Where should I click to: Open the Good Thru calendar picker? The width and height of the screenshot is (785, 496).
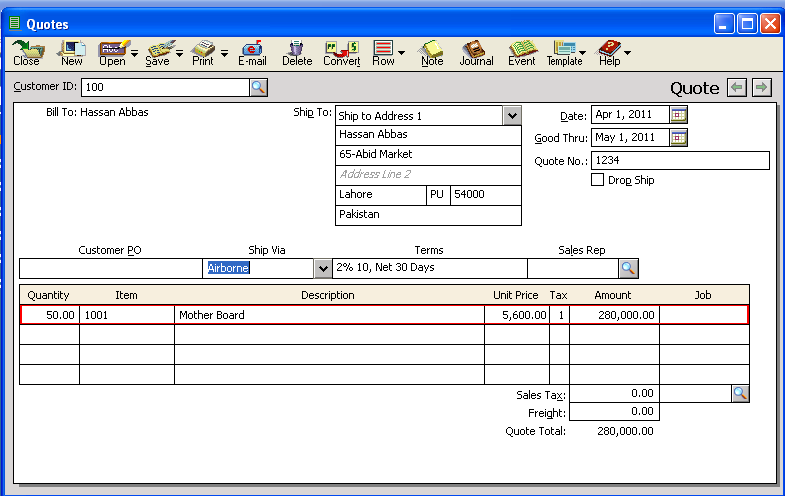(x=679, y=138)
